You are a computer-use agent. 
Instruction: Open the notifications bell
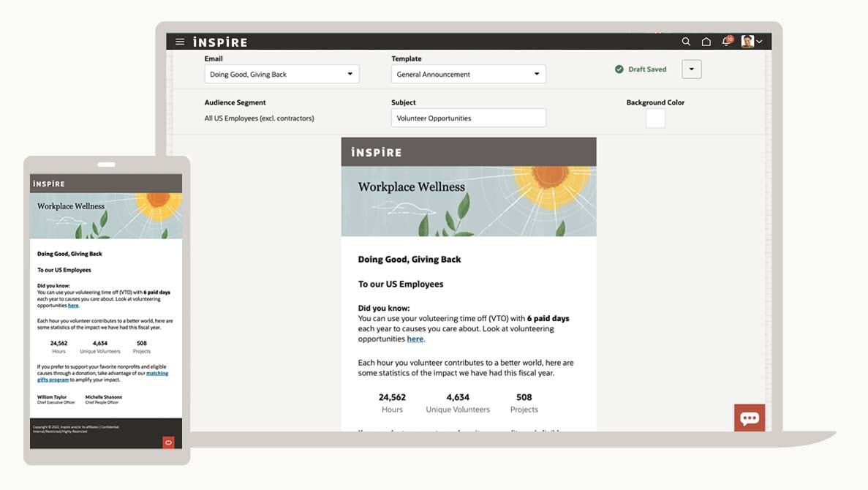(726, 42)
